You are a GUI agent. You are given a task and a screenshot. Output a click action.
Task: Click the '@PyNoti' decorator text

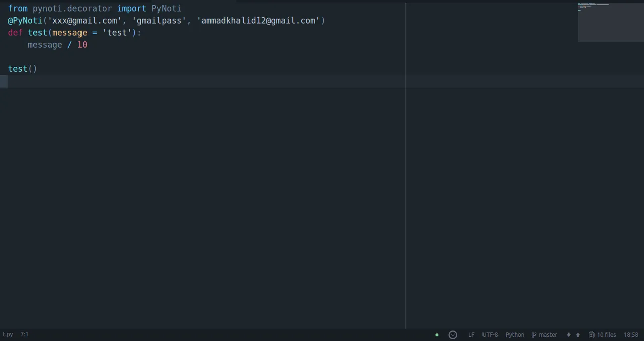click(x=25, y=21)
